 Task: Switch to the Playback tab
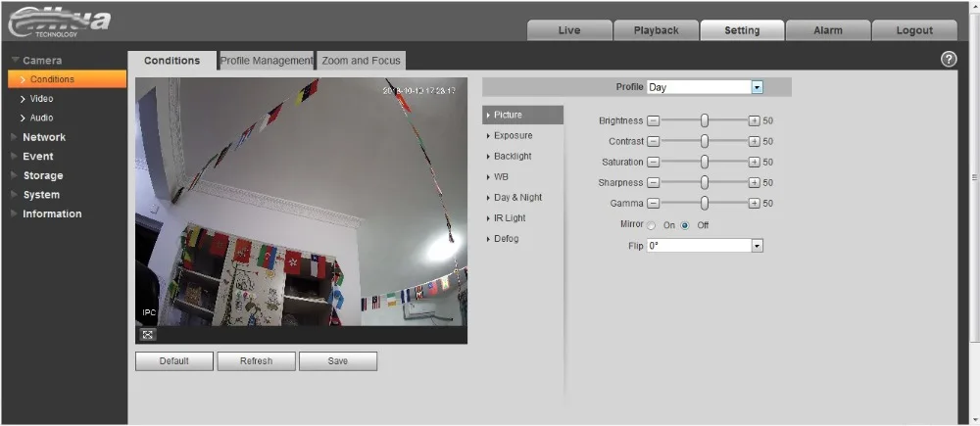pos(656,30)
